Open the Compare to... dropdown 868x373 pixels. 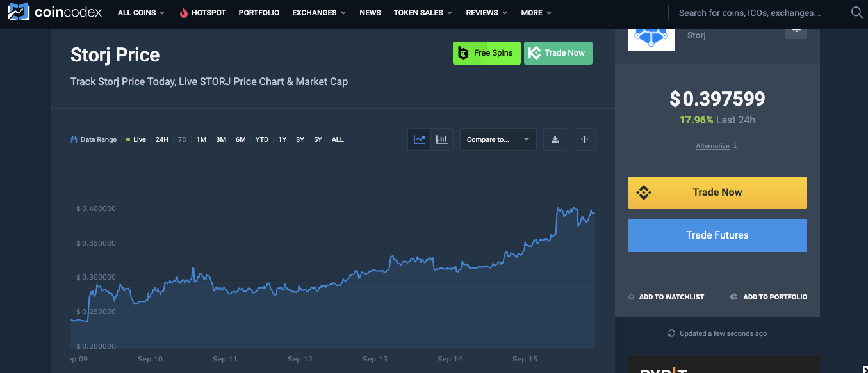tap(498, 139)
